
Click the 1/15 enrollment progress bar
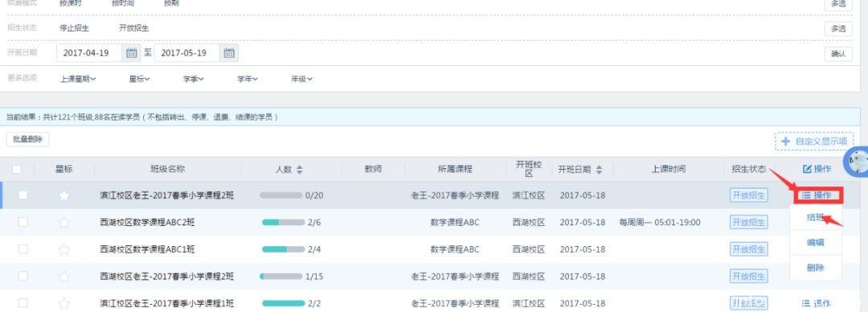click(x=280, y=276)
